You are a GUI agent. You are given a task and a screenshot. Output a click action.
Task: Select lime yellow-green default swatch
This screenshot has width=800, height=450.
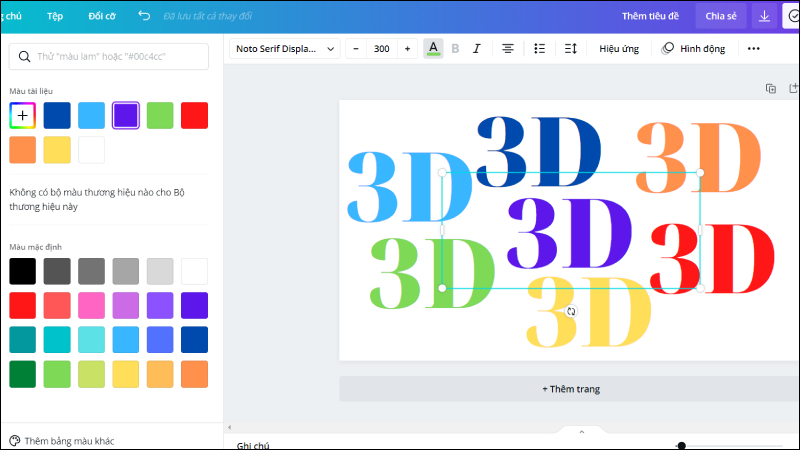pos(91,374)
